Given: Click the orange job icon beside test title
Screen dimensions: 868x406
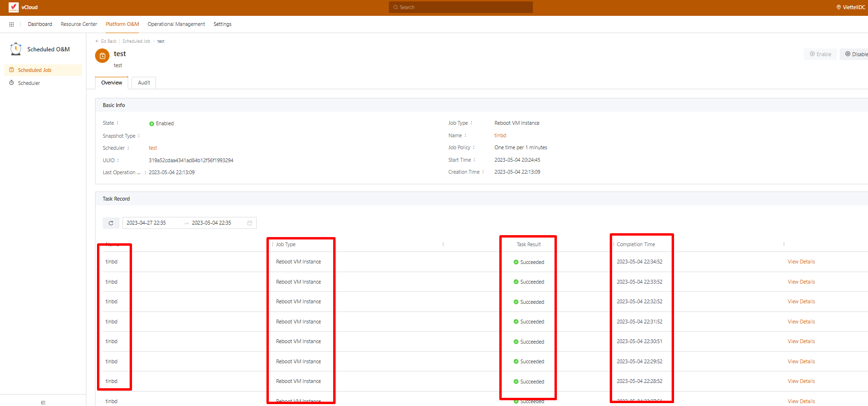Looking at the screenshot, I should pos(102,56).
